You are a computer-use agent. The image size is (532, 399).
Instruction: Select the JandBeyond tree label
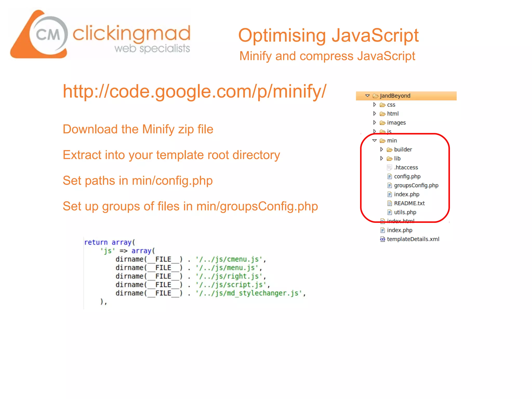pyautogui.click(x=395, y=96)
